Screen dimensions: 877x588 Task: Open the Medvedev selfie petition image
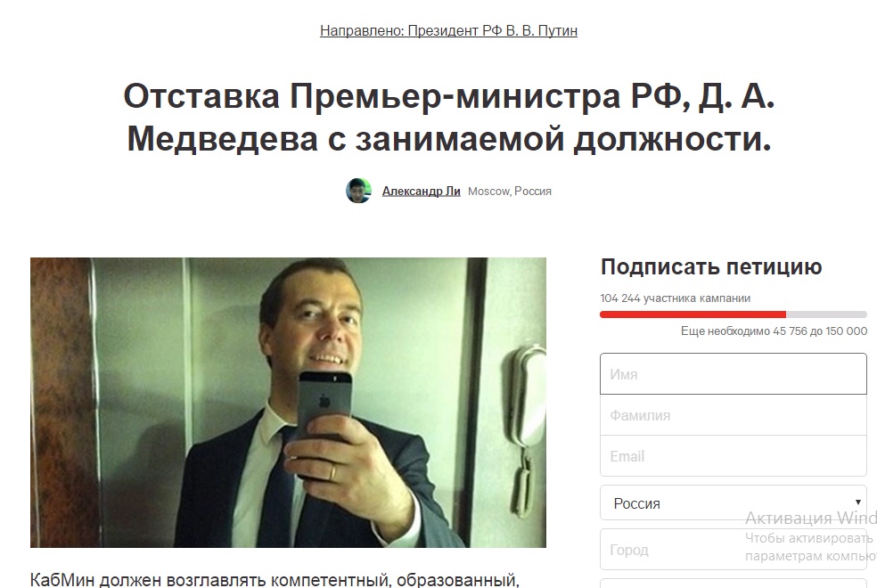click(x=288, y=403)
